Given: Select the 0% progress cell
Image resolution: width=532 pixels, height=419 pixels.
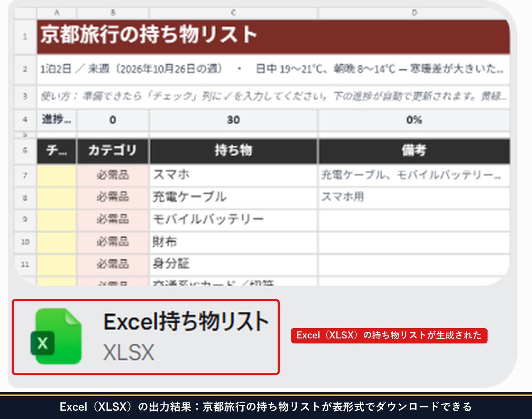Looking at the screenshot, I should (x=414, y=120).
